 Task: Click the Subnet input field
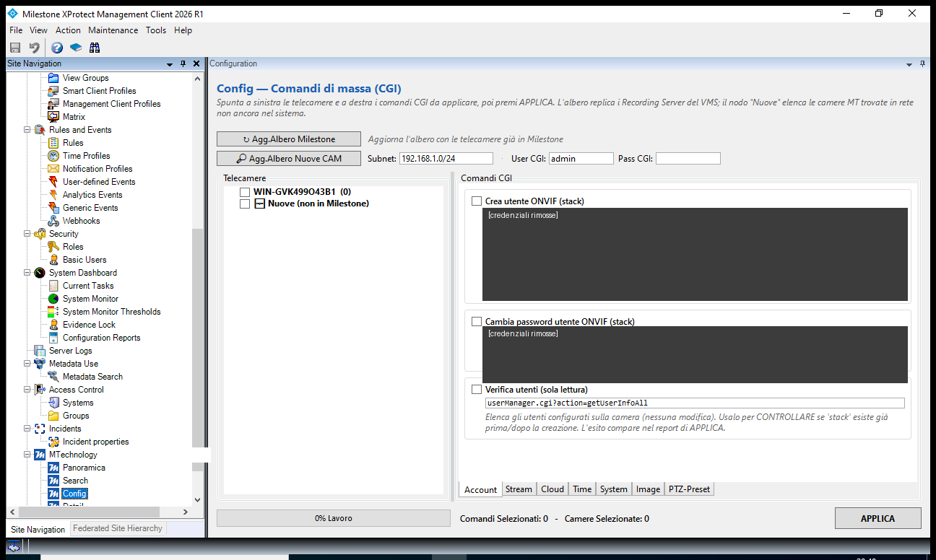[x=446, y=159]
